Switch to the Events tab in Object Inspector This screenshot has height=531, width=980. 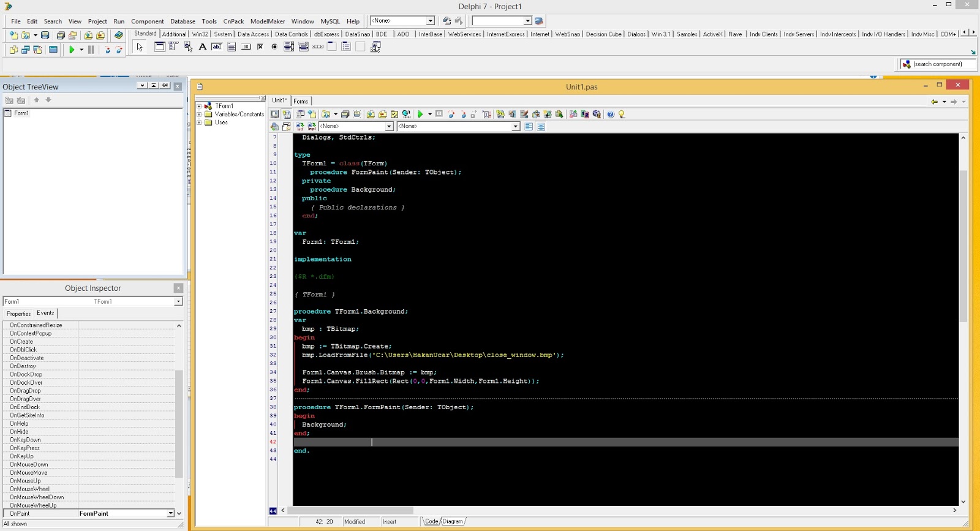[45, 313]
